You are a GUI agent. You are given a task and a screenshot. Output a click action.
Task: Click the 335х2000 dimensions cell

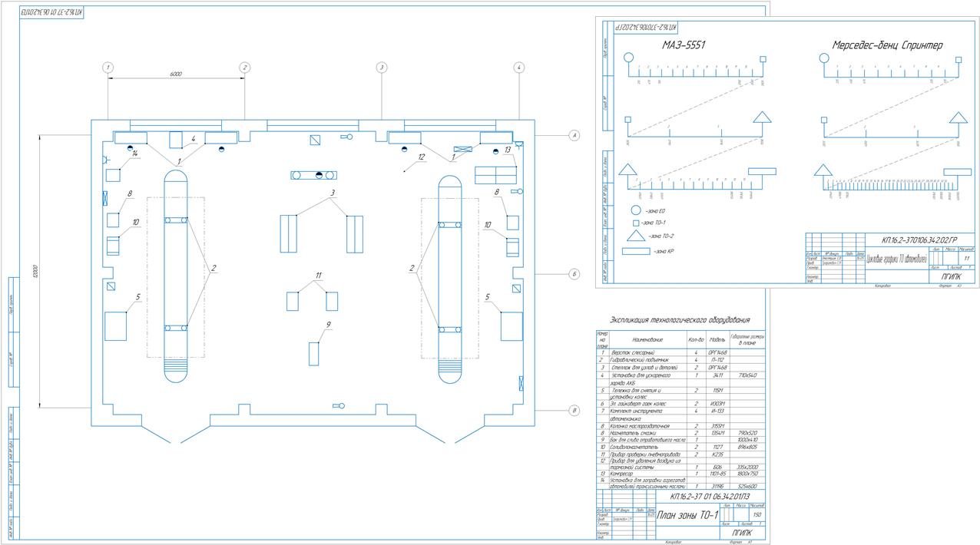pos(747,467)
